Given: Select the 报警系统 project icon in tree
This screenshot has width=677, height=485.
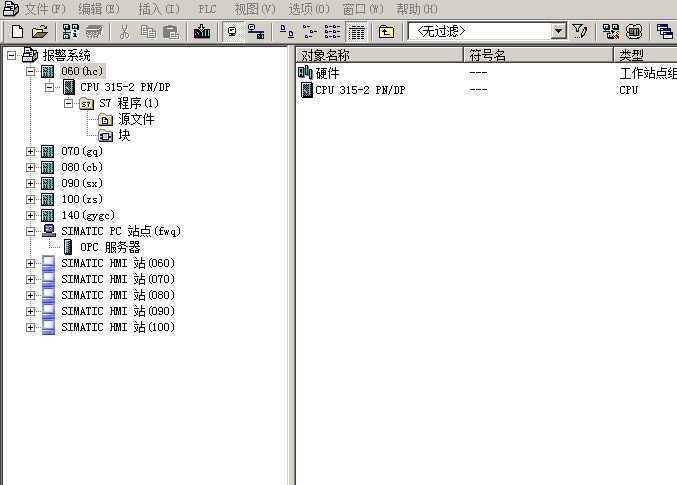Looking at the screenshot, I should click(x=30, y=55).
